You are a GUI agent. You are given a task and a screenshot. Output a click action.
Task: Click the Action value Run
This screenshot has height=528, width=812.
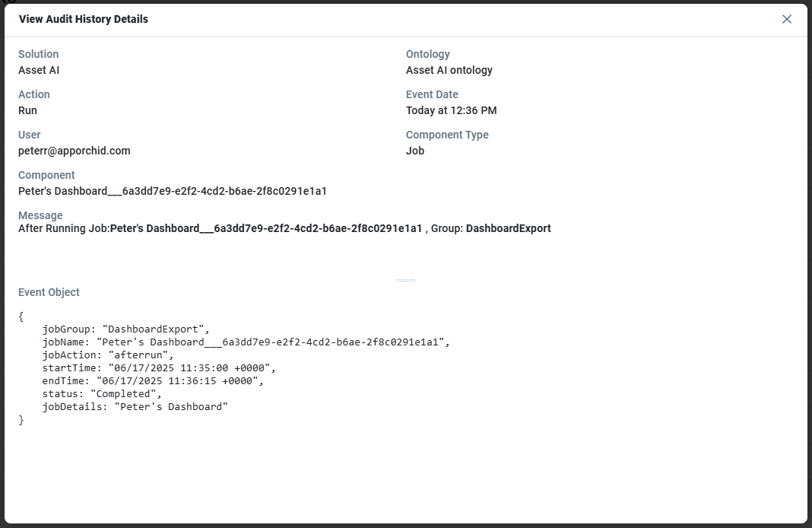point(27,110)
